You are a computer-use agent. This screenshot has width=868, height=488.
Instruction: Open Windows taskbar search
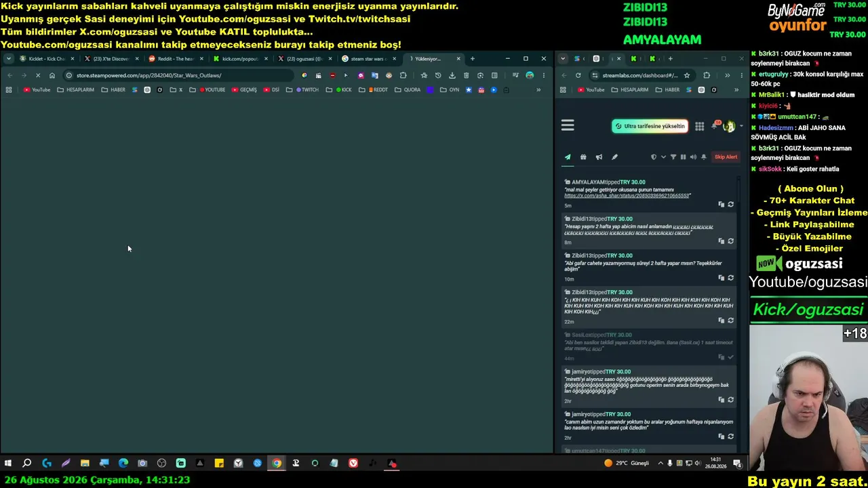coord(27,464)
